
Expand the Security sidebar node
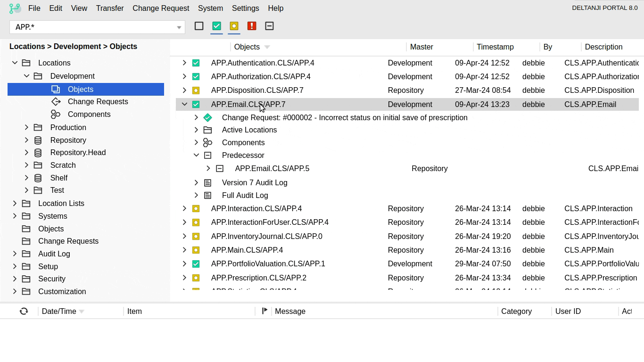point(15,279)
